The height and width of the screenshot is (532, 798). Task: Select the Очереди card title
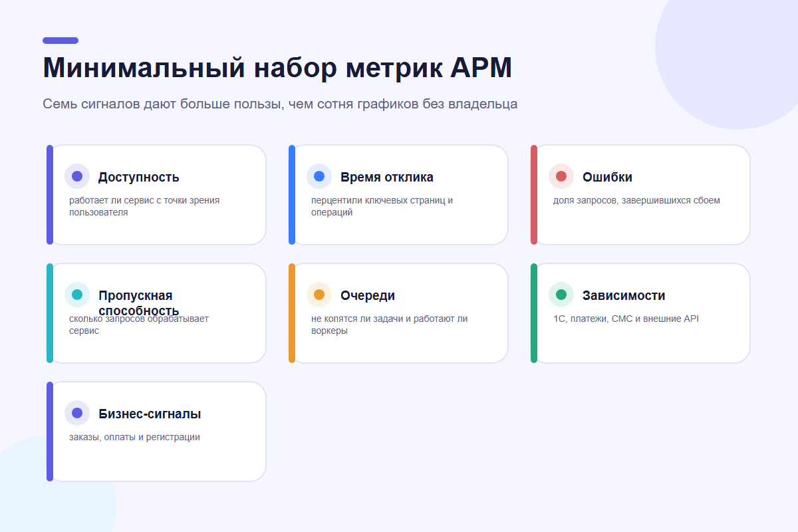click(368, 295)
